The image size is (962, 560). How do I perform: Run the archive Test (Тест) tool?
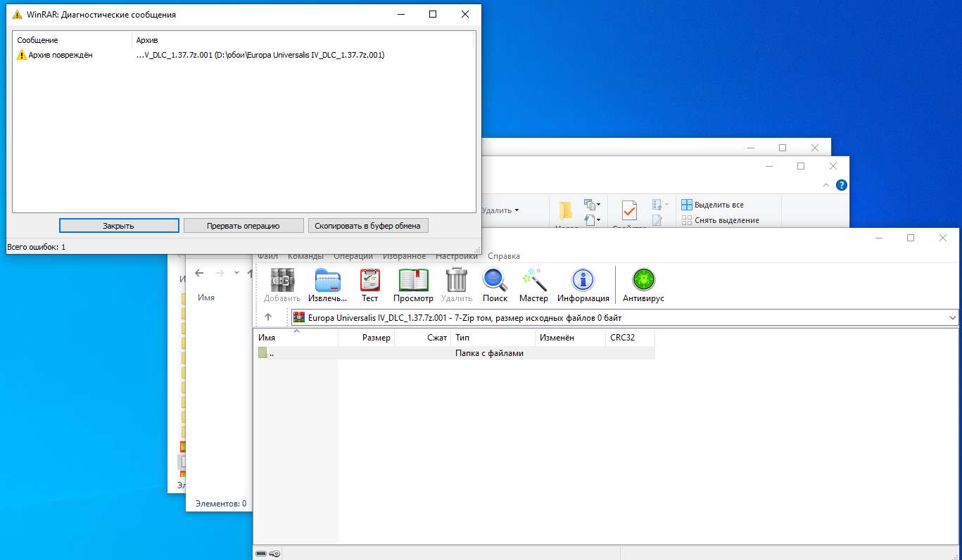coord(370,280)
